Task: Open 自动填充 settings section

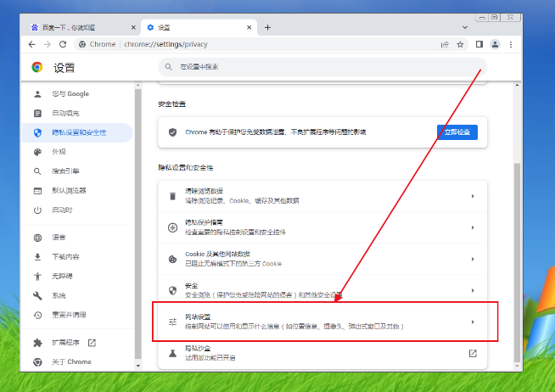Action: [77, 113]
